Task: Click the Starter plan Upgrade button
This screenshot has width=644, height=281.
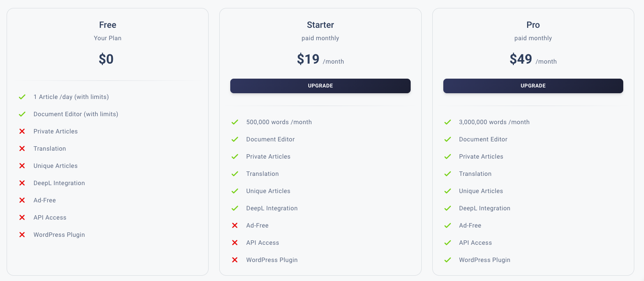Action: pos(320,86)
